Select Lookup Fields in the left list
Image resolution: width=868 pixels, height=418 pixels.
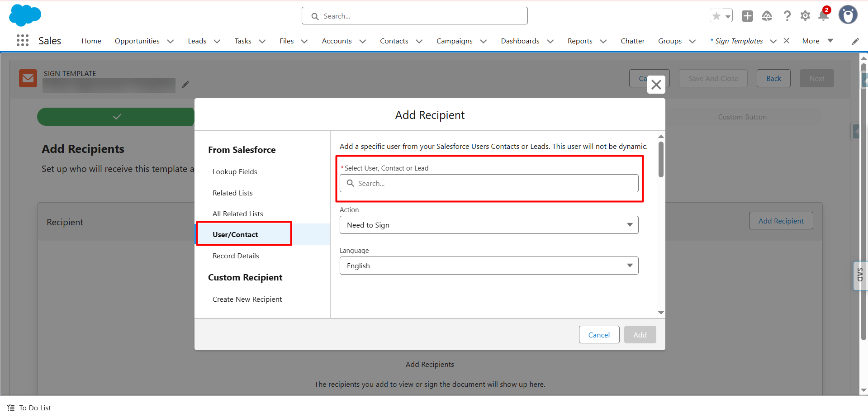click(x=235, y=172)
